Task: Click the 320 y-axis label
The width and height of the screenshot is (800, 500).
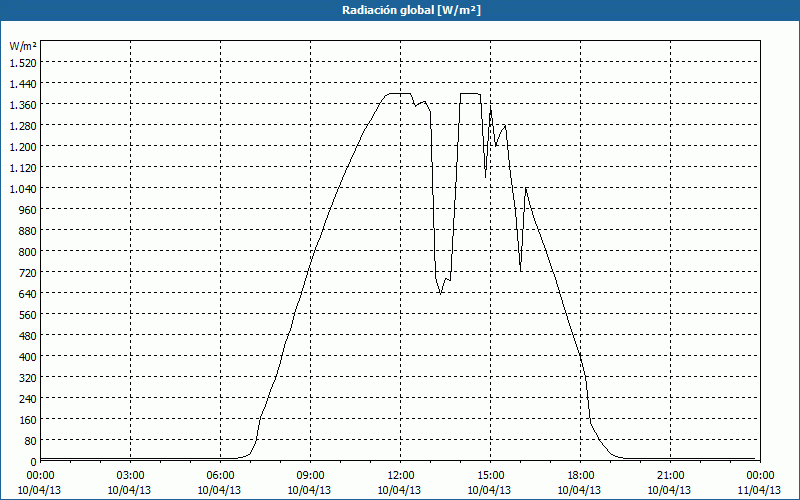Action: pos(29,378)
